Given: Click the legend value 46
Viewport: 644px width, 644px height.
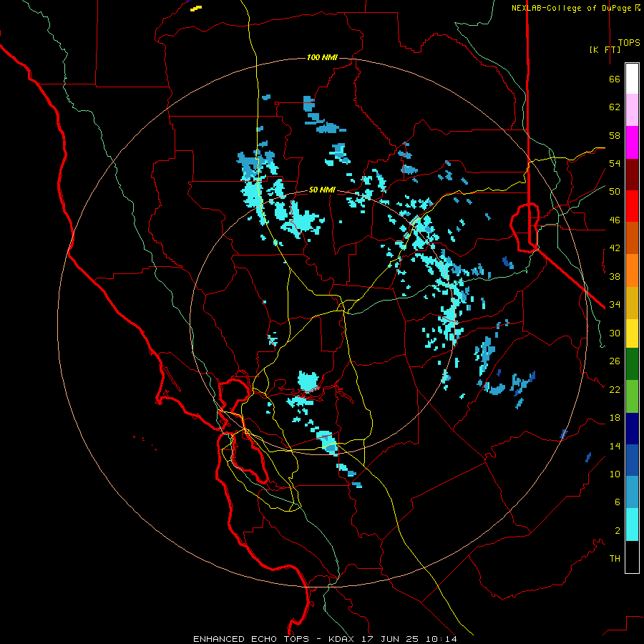Looking at the screenshot, I should 615,220.
